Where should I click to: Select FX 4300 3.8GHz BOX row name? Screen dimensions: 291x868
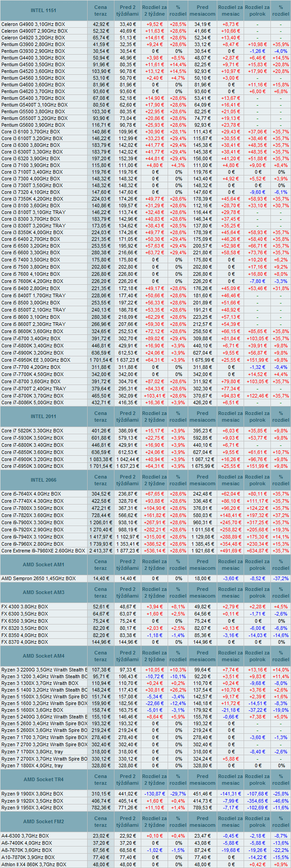click(25, 607)
